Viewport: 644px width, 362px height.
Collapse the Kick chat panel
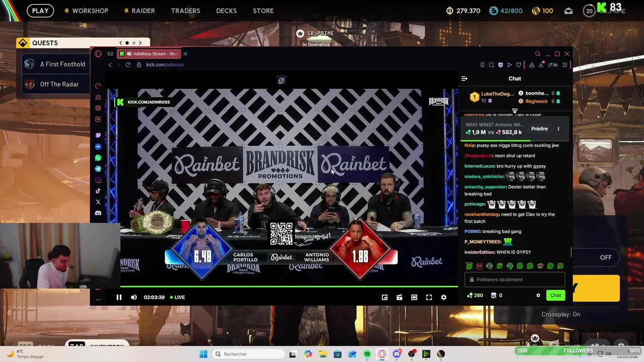pos(464,78)
